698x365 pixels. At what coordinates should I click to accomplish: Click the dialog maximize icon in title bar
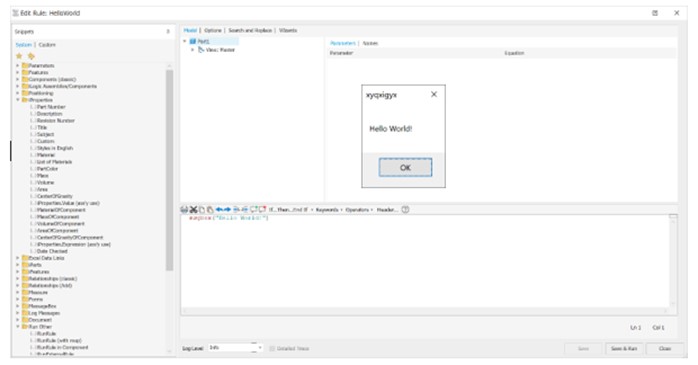click(655, 13)
